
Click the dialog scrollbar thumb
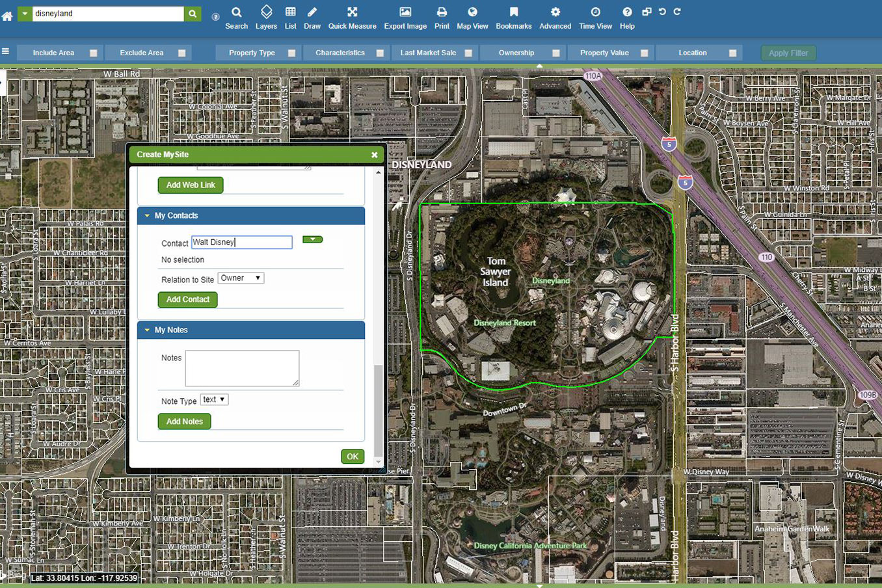pos(379,410)
